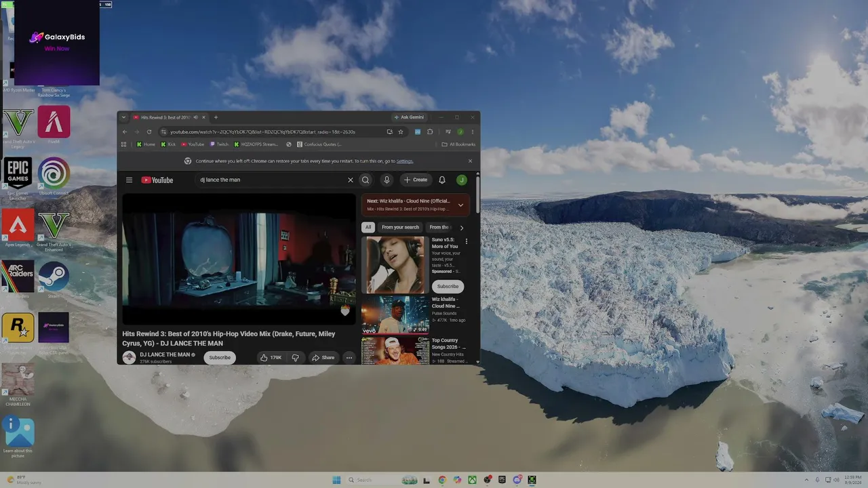Expand the Next video mix panel
868x488 pixels.
pyautogui.click(x=460, y=205)
